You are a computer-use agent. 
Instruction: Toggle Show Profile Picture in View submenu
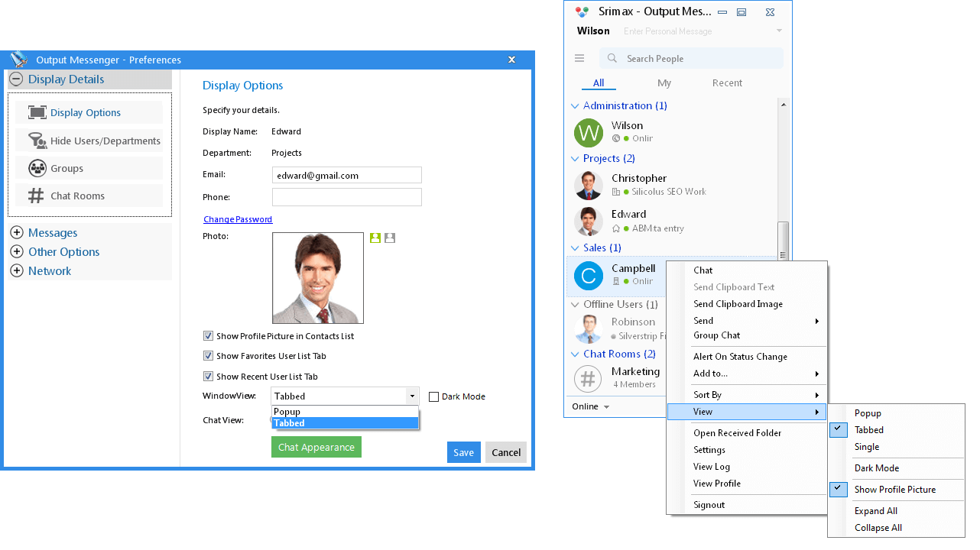point(896,490)
